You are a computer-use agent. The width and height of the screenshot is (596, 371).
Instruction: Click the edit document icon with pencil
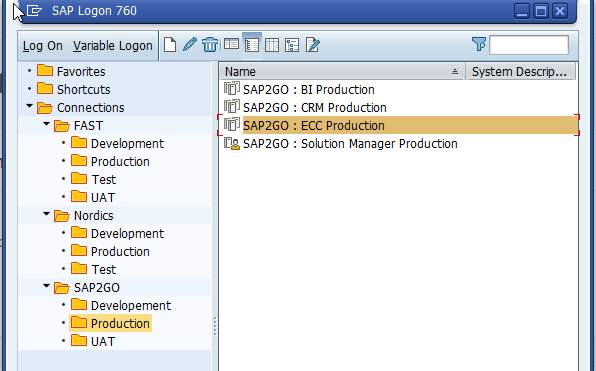point(312,45)
